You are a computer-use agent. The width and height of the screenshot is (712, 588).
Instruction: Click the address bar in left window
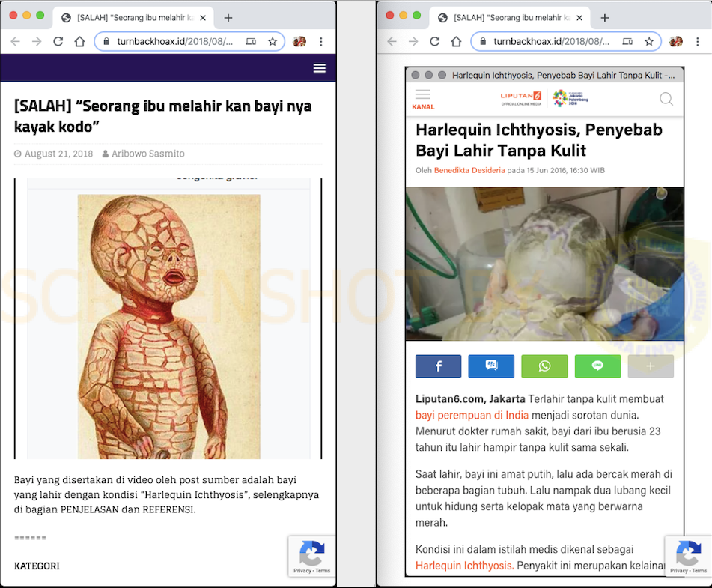tap(189, 42)
